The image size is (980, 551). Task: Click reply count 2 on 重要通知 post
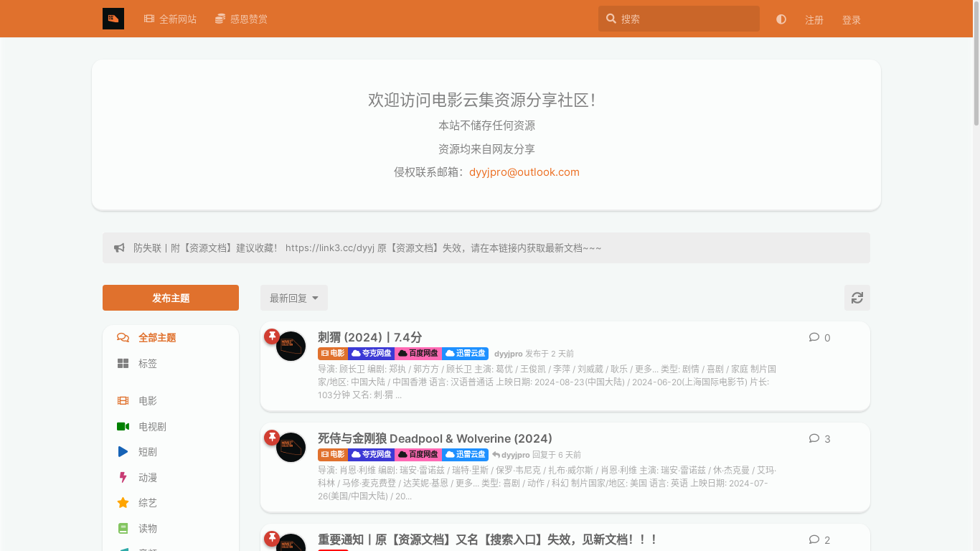819,540
